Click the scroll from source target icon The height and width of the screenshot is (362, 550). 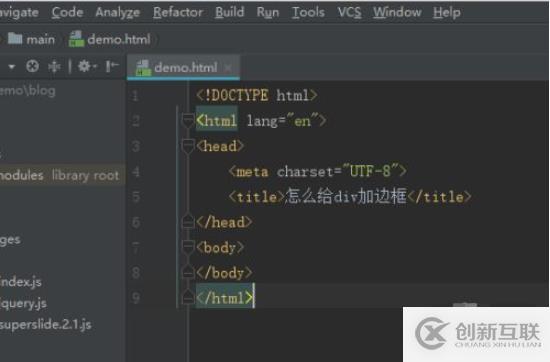coord(32,66)
